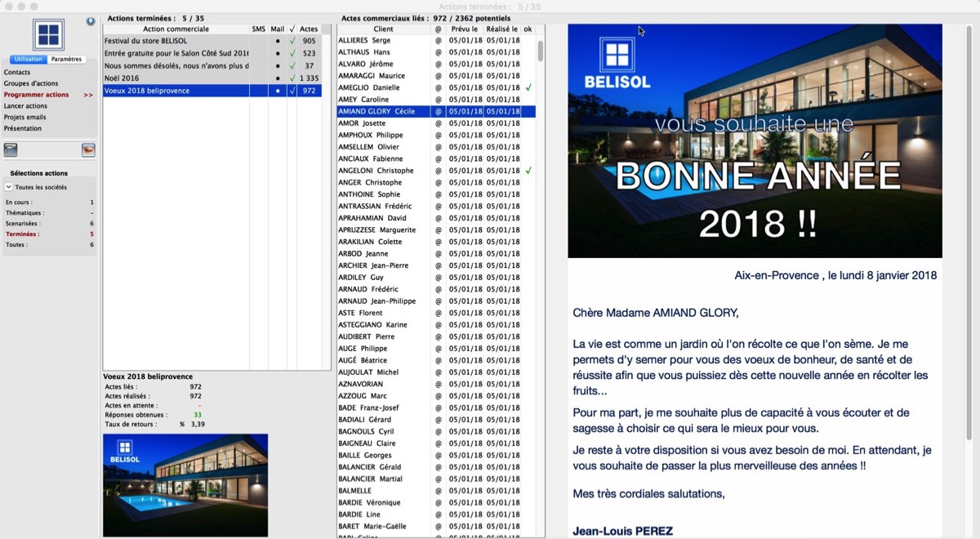Click the eye icon in left sidebar
The image size is (980, 539).
[x=88, y=149]
